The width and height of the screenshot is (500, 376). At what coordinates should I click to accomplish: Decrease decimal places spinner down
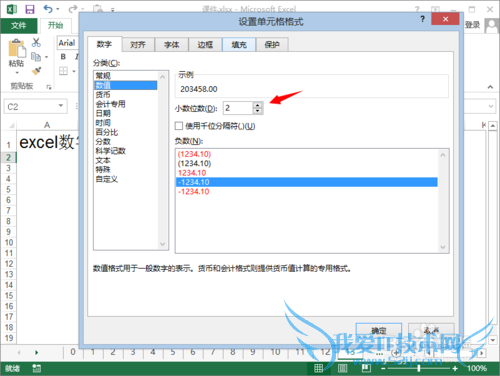257,111
